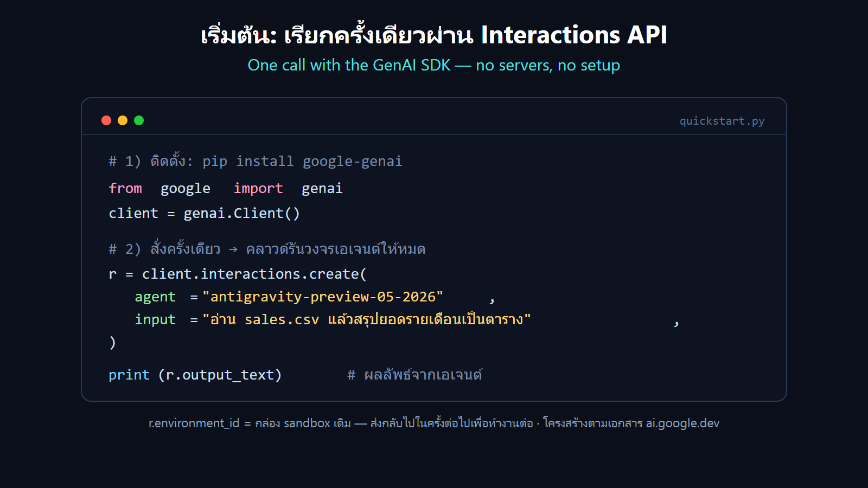This screenshot has width=868, height=488.
Task: Click the pink 'import' keyword
Action: pos(258,188)
